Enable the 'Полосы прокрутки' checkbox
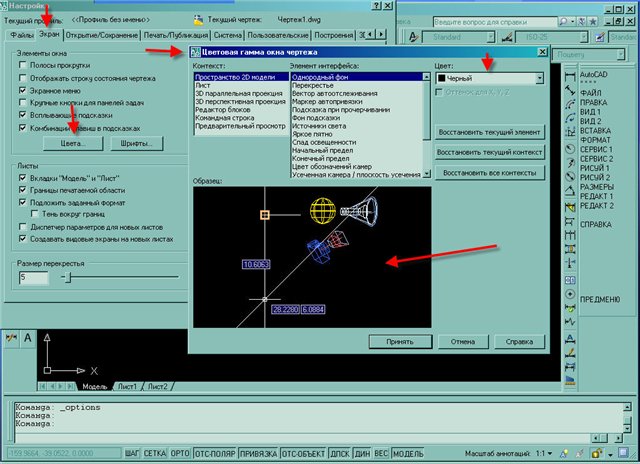 [23, 65]
